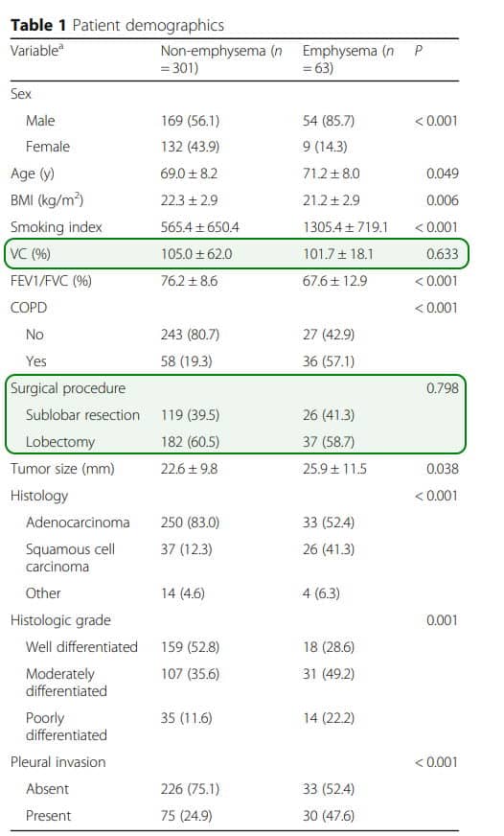Select the Sublobar resection row label
This screenshot has width=504, height=836.
[82, 415]
